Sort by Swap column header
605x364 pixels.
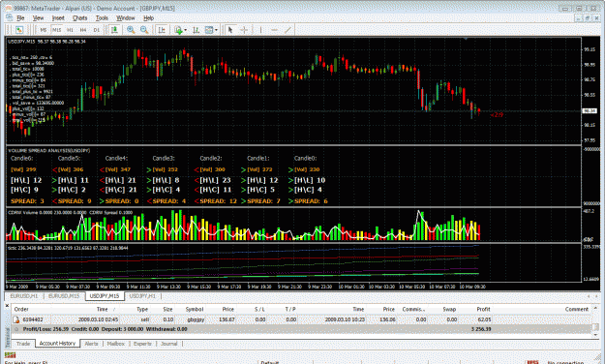tap(449, 309)
